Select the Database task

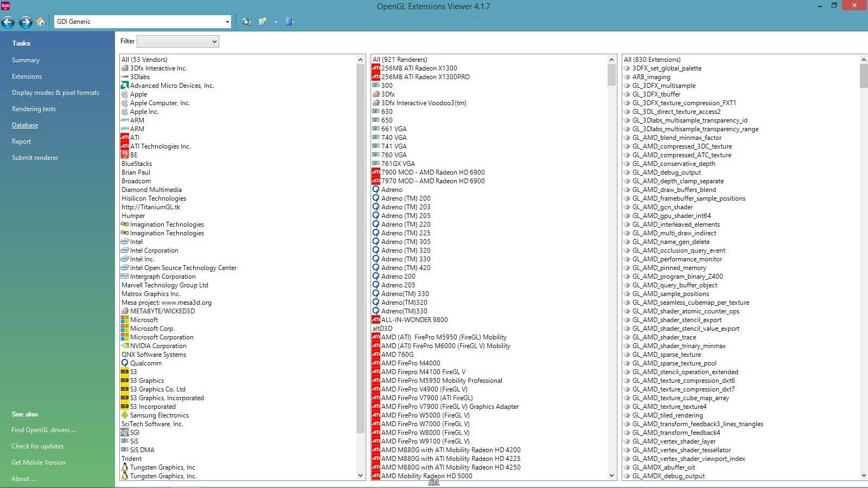click(x=25, y=125)
